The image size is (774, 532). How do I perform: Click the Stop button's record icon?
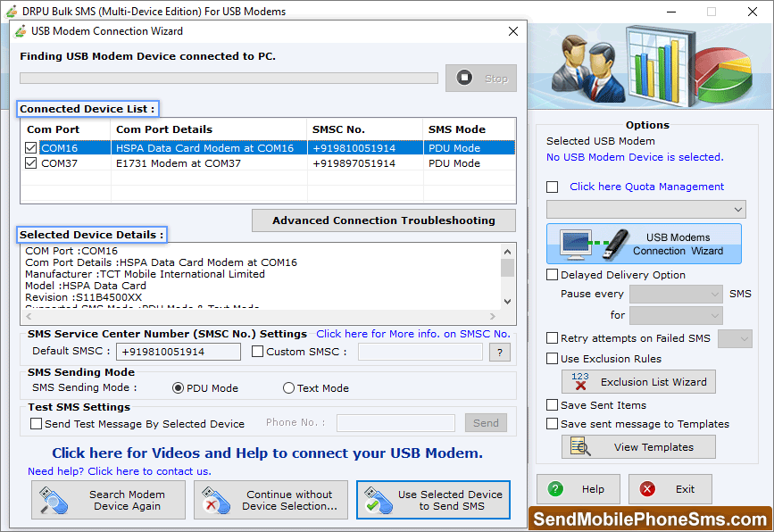pyautogui.click(x=464, y=78)
